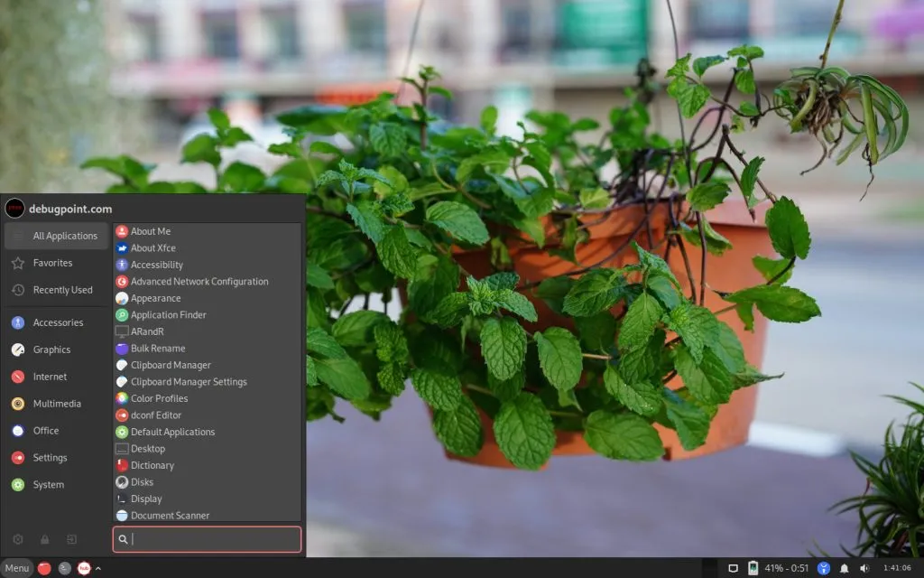View Recently Used applications
The image size is (924, 578).
point(57,290)
